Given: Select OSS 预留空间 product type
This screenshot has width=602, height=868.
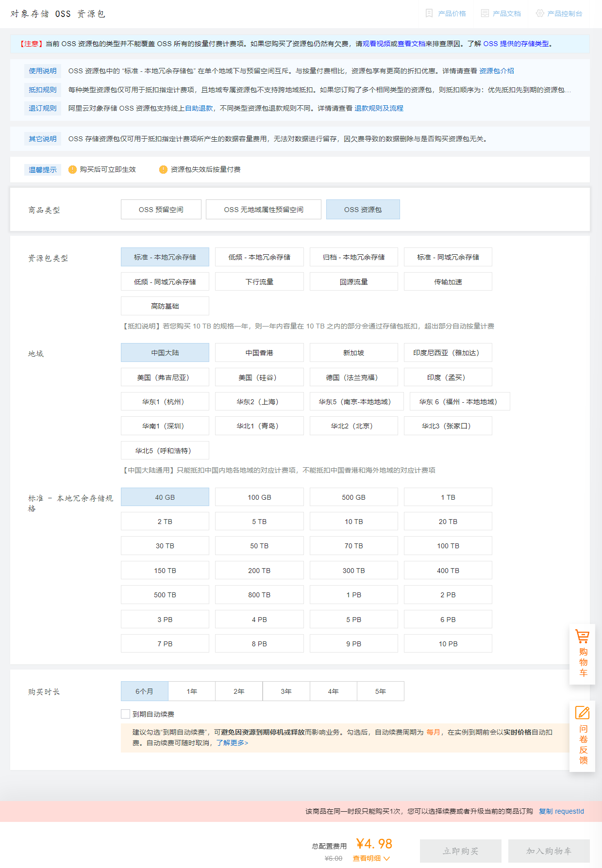Looking at the screenshot, I should pos(161,210).
